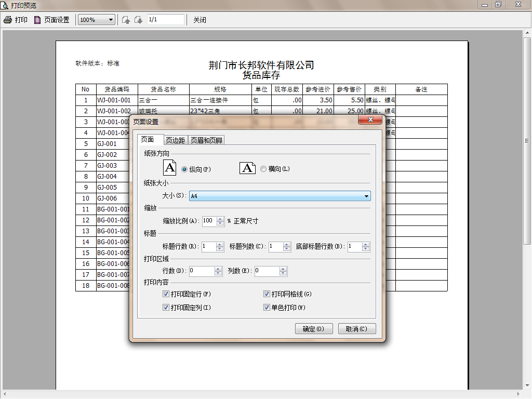Click the portrait orientation page icon
This screenshot has width=532, height=399.
point(170,168)
